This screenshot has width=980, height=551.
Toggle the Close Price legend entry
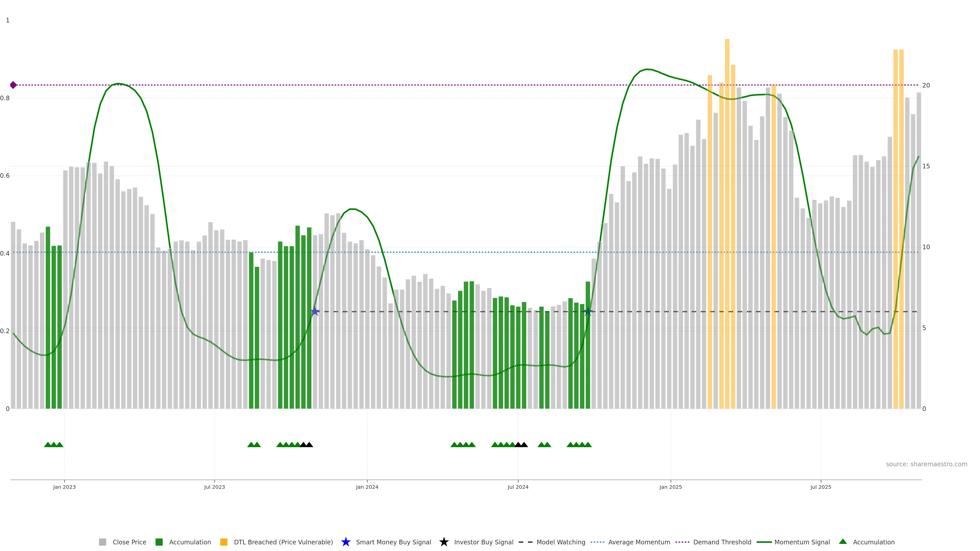[129, 542]
